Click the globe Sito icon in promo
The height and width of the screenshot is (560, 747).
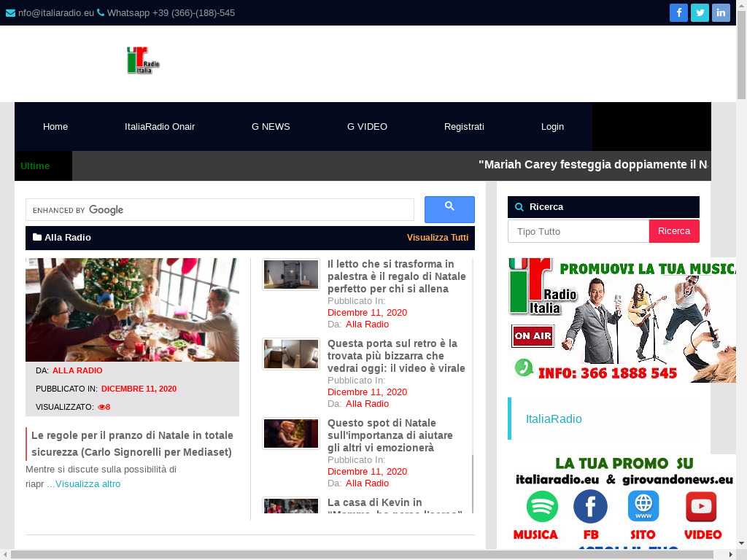(x=643, y=507)
